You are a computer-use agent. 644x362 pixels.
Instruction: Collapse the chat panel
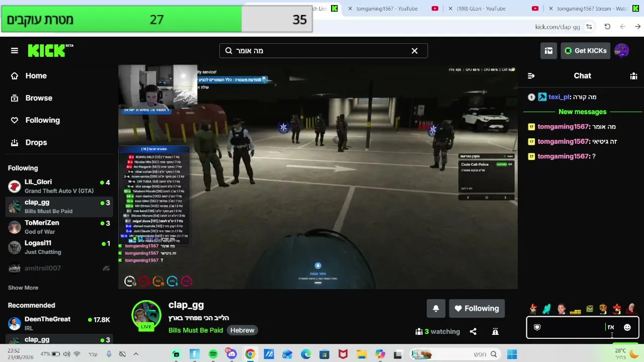coord(531,76)
